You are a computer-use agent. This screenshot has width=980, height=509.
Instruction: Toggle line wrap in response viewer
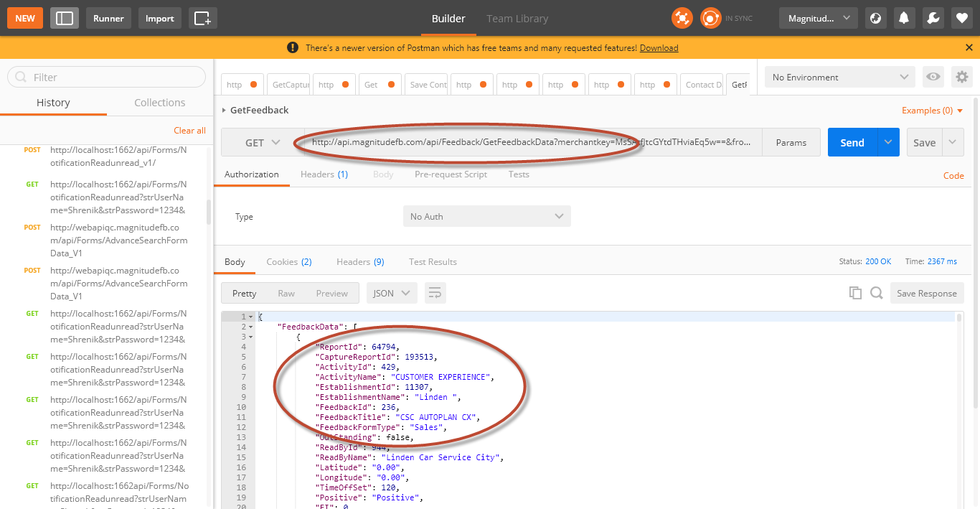[435, 293]
